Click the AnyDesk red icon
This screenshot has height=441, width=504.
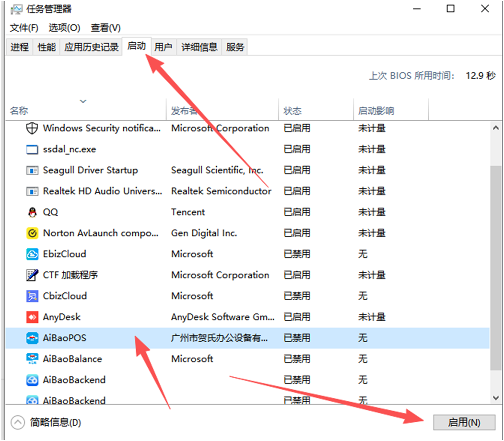tap(32, 317)
